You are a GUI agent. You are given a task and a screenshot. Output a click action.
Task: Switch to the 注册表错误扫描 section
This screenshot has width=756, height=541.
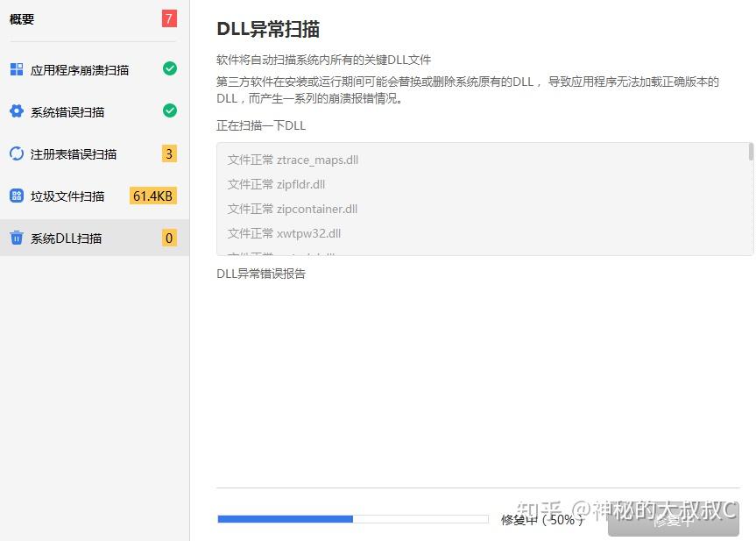(x=77, y=153)
